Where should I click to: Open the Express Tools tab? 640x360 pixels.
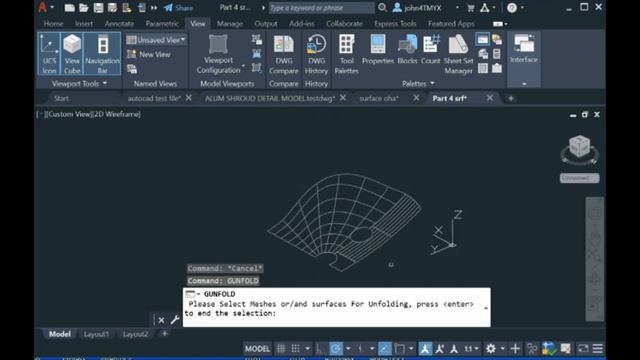point(395,24)
